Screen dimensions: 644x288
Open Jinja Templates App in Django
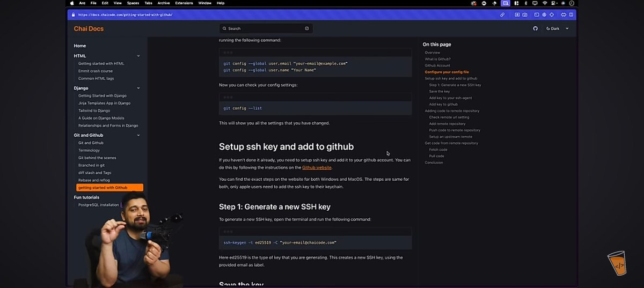tap(104, 103)
